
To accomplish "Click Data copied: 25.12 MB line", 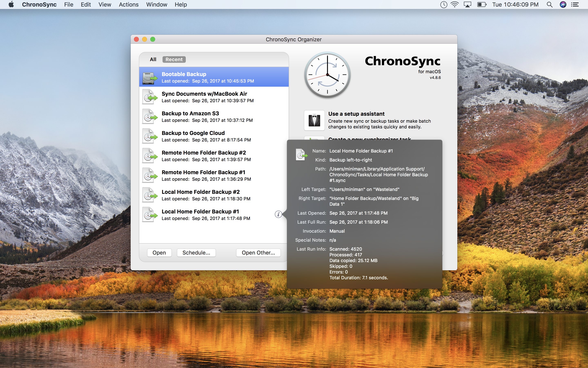I will pyautogui.click(x=353, y=260).
